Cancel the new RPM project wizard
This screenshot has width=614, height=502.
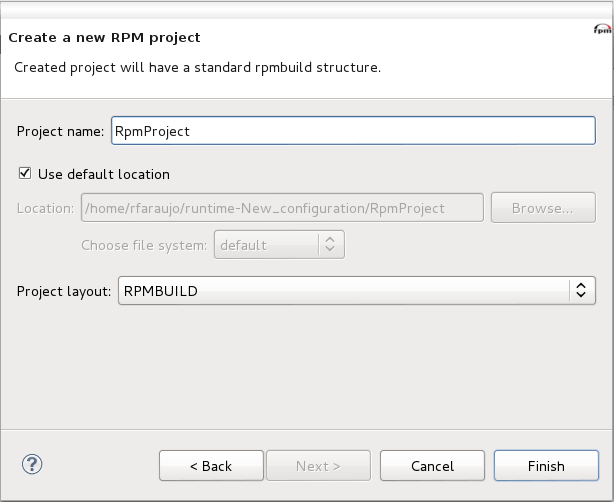click(x=432, y=466)
